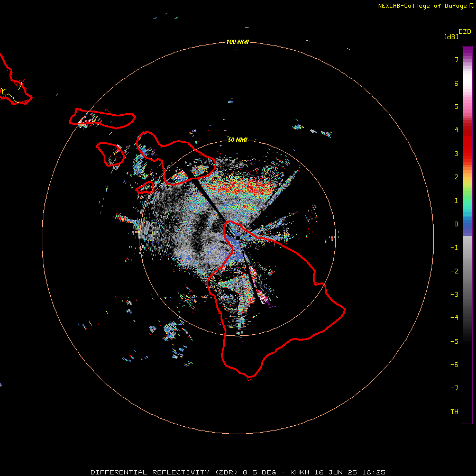This screenshot has width=476, height=476.
Task: Click the 100 NMI range ring label
Action: coord(237,42)
